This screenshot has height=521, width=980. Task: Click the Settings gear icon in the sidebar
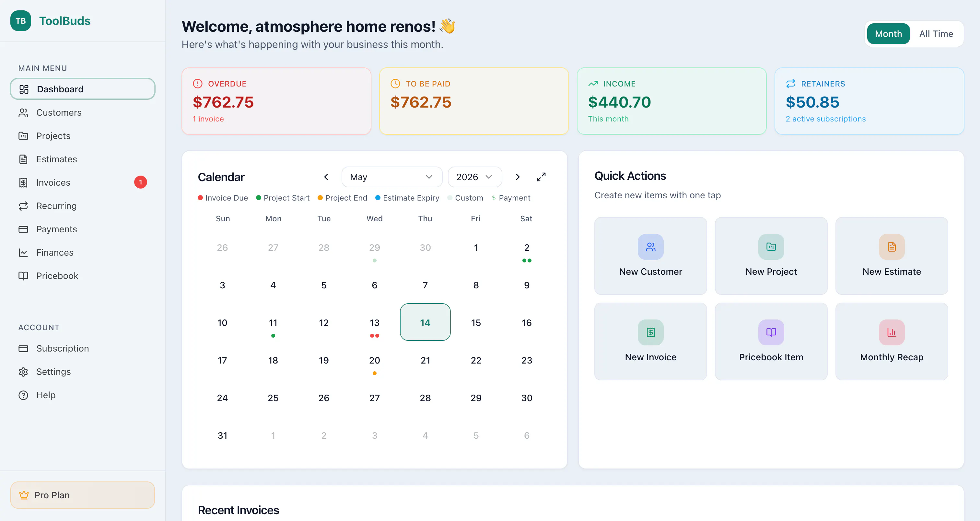pyautogui.click(x=24, y=372)
